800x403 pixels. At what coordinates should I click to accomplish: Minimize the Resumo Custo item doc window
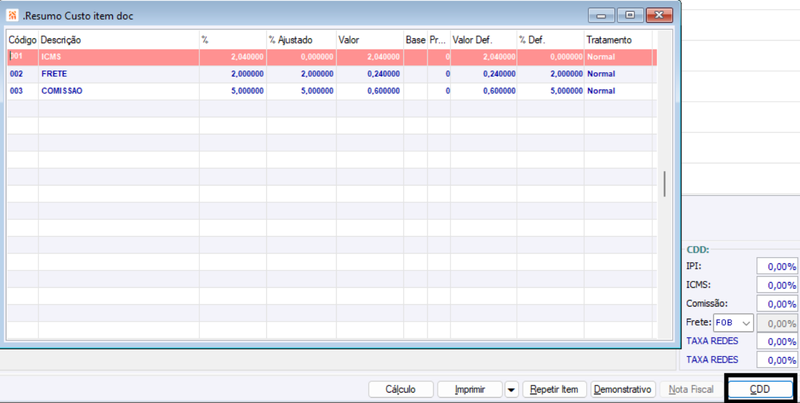(x=601, y=15)
